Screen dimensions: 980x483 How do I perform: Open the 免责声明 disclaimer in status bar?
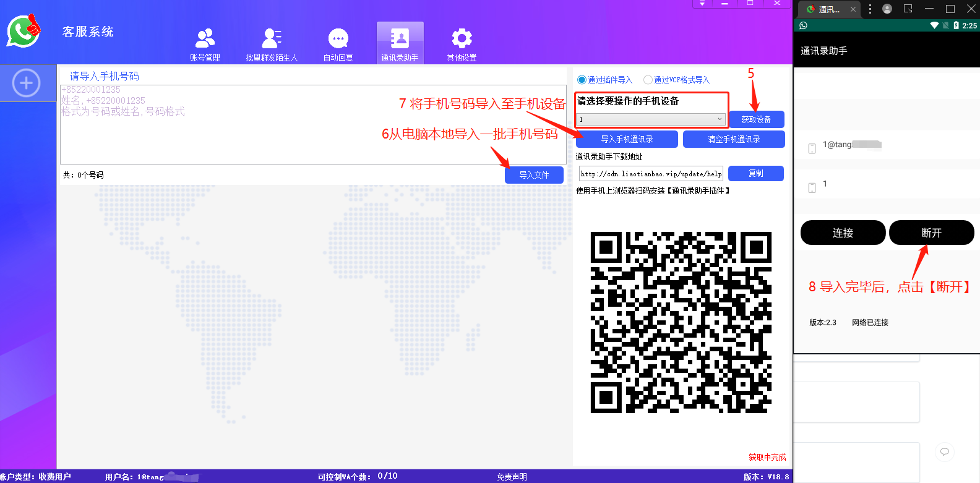[512, 477]
